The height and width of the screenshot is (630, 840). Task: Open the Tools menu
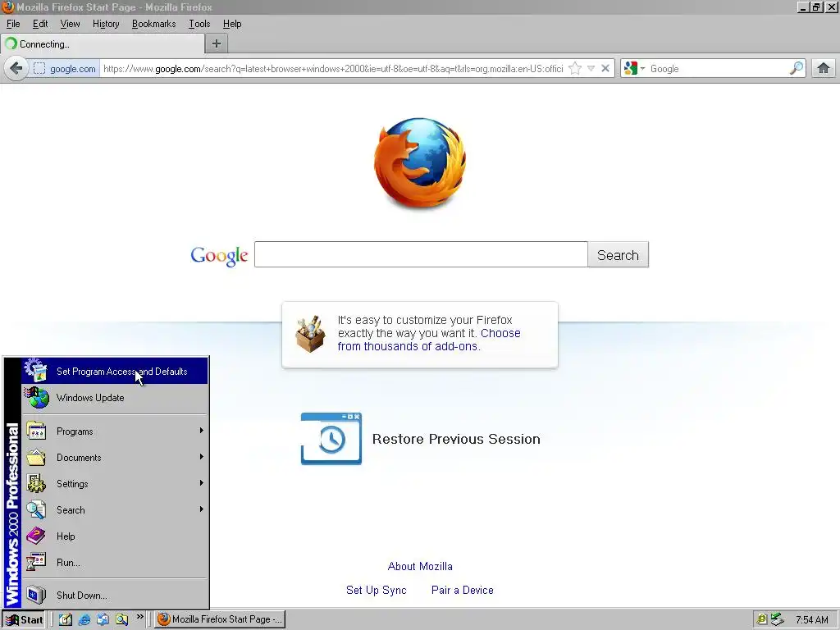tap(199, 24)
